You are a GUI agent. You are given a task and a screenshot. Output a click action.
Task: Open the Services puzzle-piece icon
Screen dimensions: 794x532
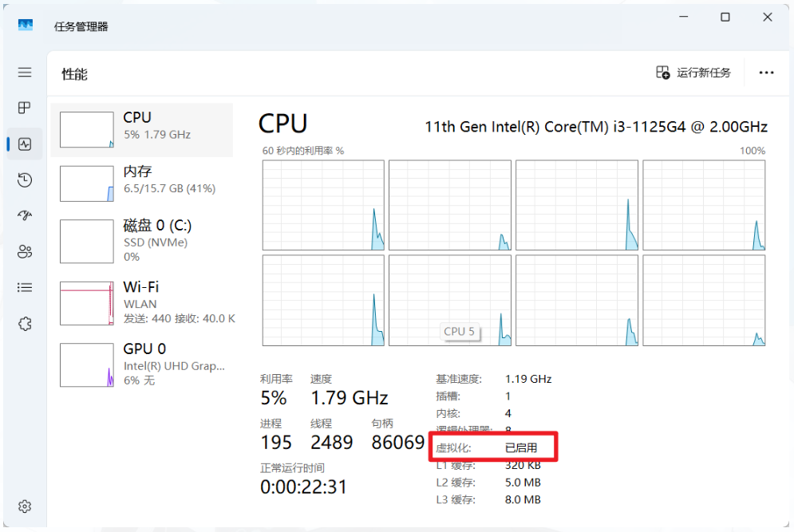[24, 324]
